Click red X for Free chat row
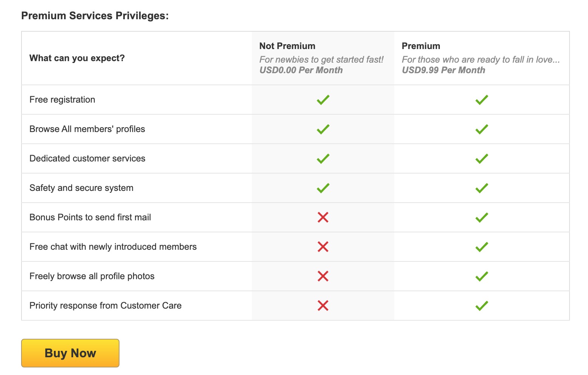 (323, 247)
